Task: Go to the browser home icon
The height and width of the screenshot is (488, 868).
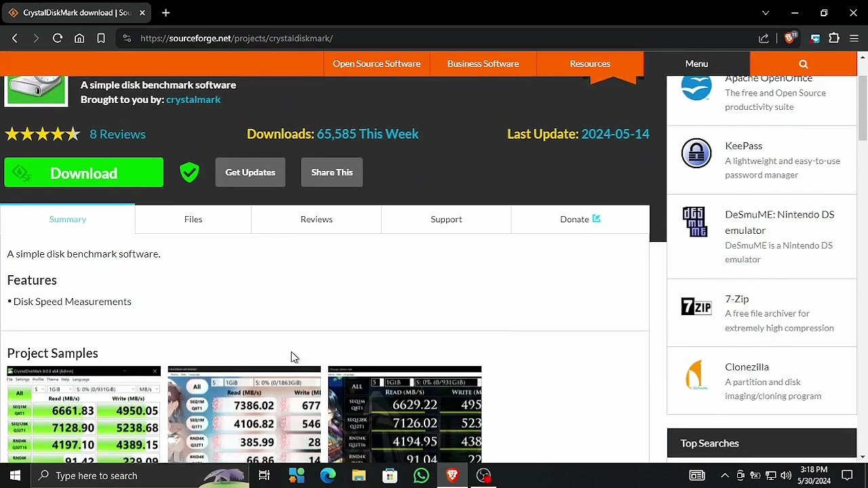Action: coord(79,39)
